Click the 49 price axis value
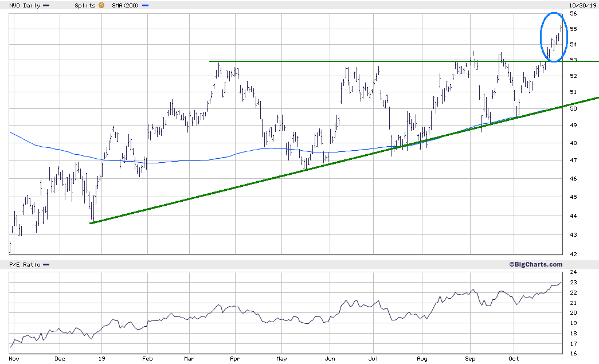 [x=573, y=126]
